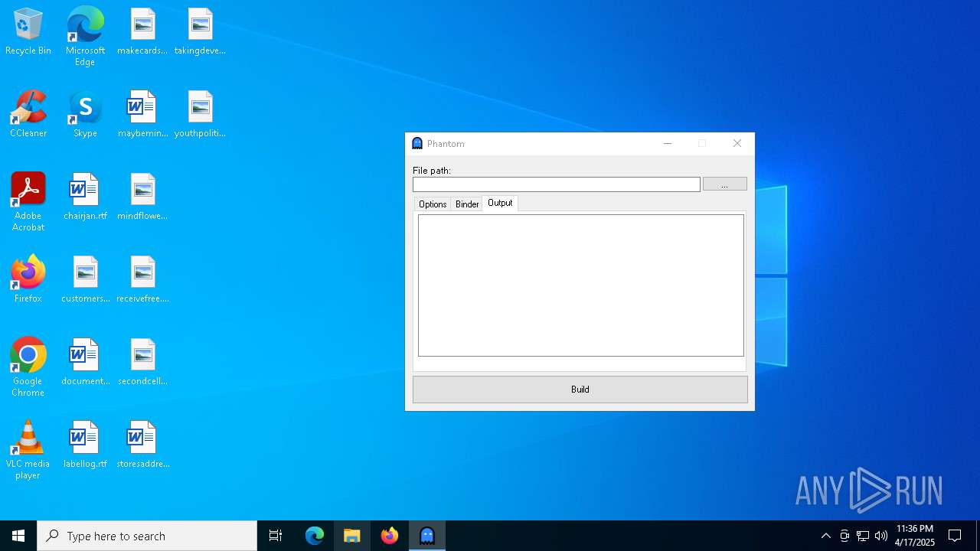Minimize the Phantom window
980x551 pixels.
[668, 143]
